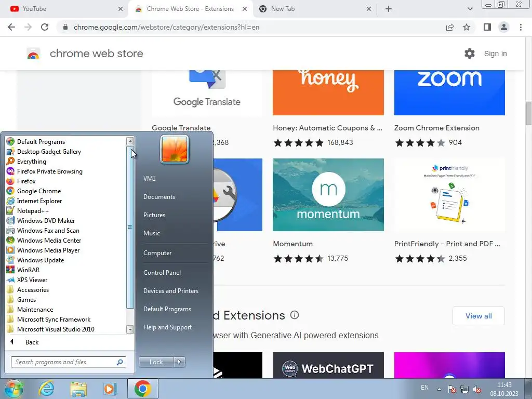Click the Chrome address bar URL

tap(166, 27)
